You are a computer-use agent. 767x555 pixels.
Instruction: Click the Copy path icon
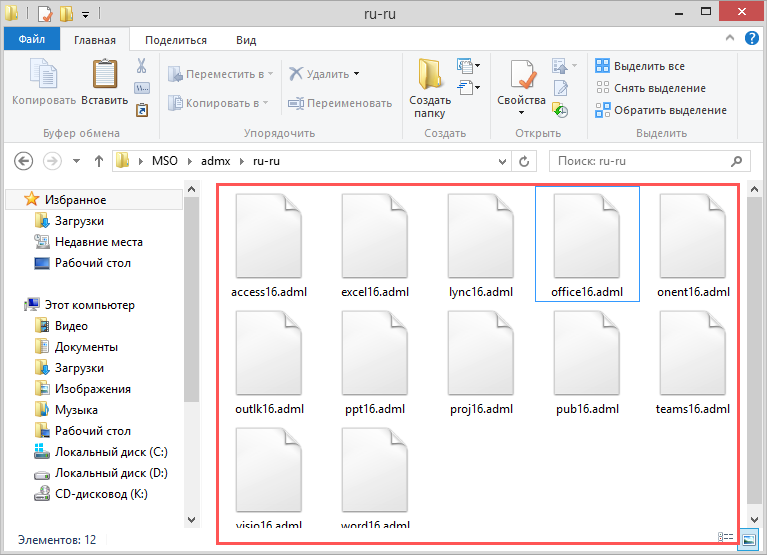coord(142,88)
